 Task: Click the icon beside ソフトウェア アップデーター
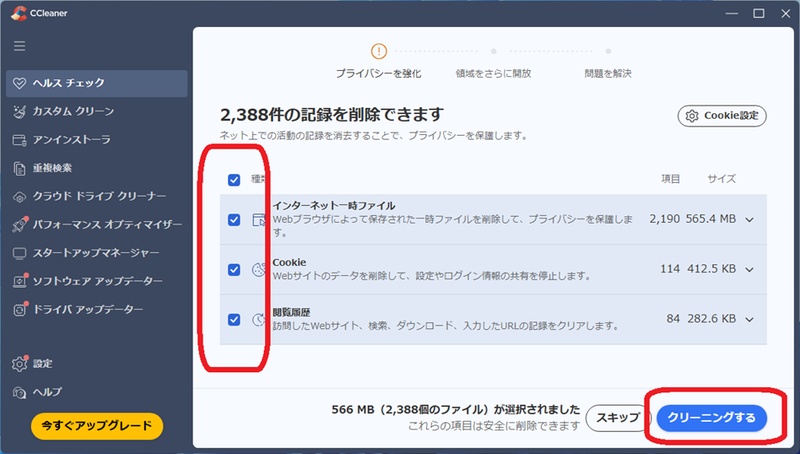tap(20, 281)
